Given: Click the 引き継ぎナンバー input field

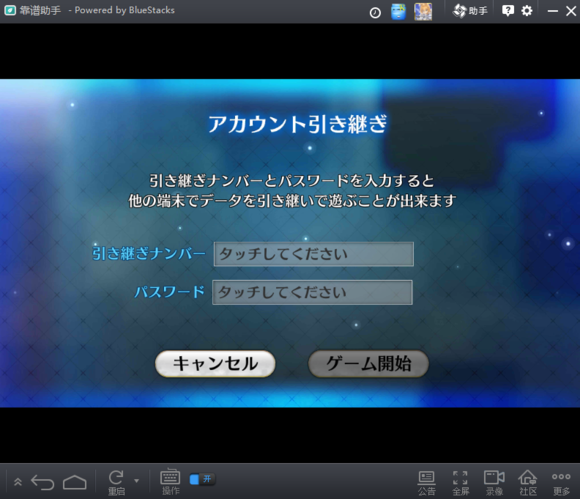Looking at the screenshot, I should click(x=314, y=254).
